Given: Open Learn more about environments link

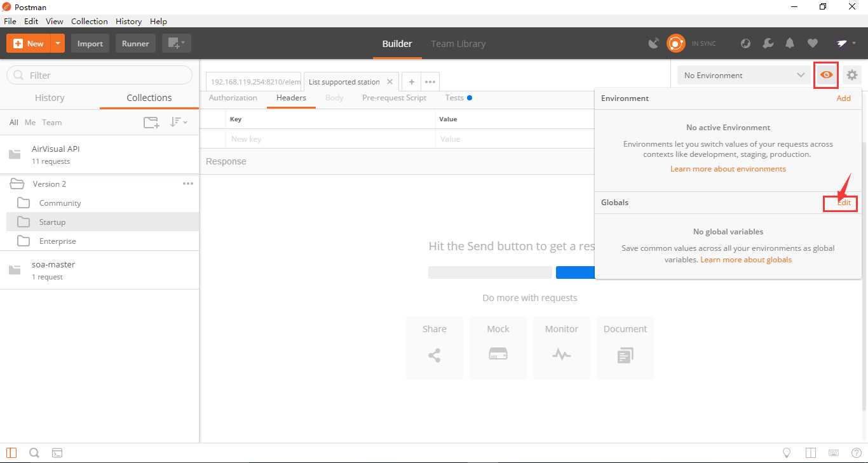Looking at the screenshot, I should click(728, 169).
